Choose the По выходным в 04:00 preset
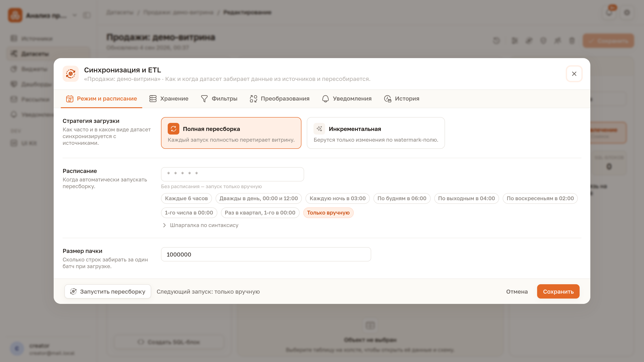 pyautogui.click(x=466, y=198)
